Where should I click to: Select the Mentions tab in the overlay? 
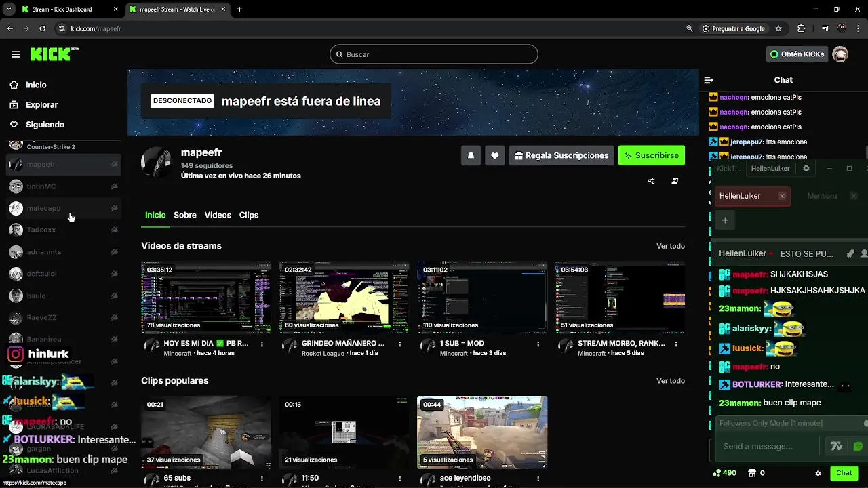[x=823, y=196]
